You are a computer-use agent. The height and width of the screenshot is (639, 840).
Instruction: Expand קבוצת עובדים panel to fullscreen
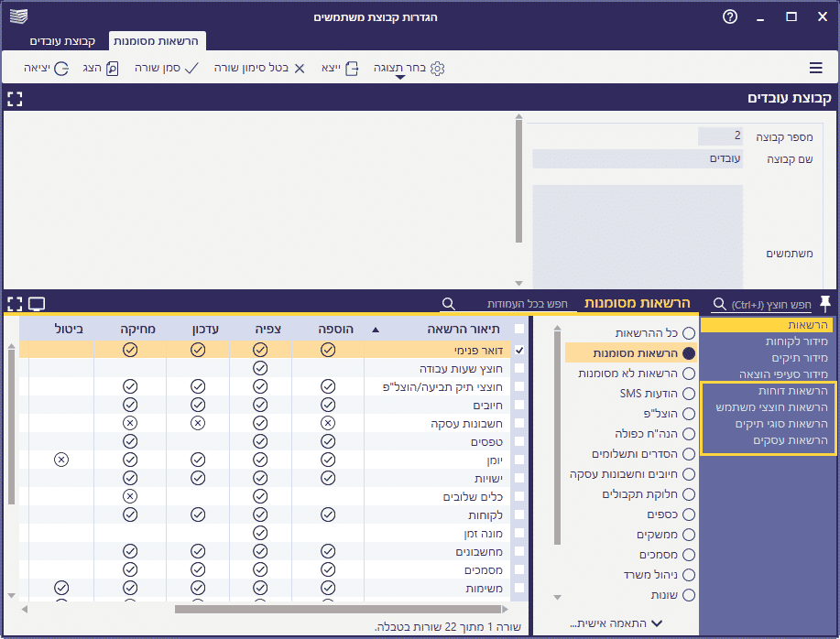(15, 99)
